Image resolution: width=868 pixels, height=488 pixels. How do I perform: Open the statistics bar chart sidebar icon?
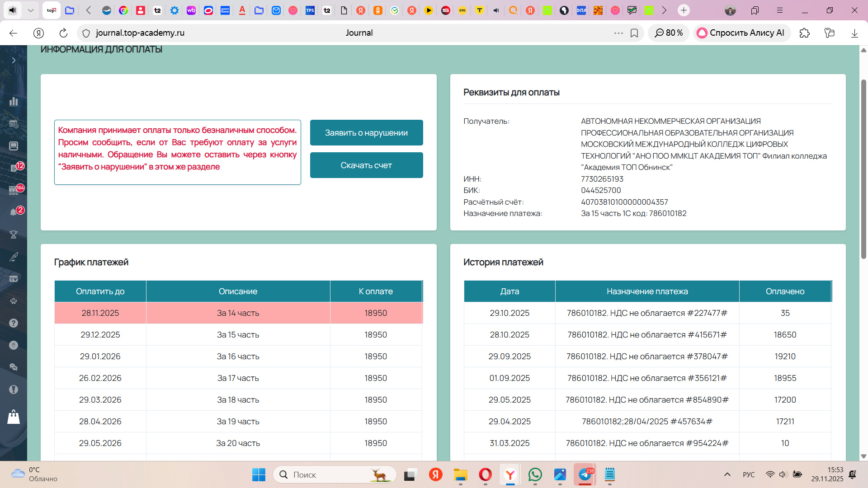pyautogui.click(x=14, y=101)
